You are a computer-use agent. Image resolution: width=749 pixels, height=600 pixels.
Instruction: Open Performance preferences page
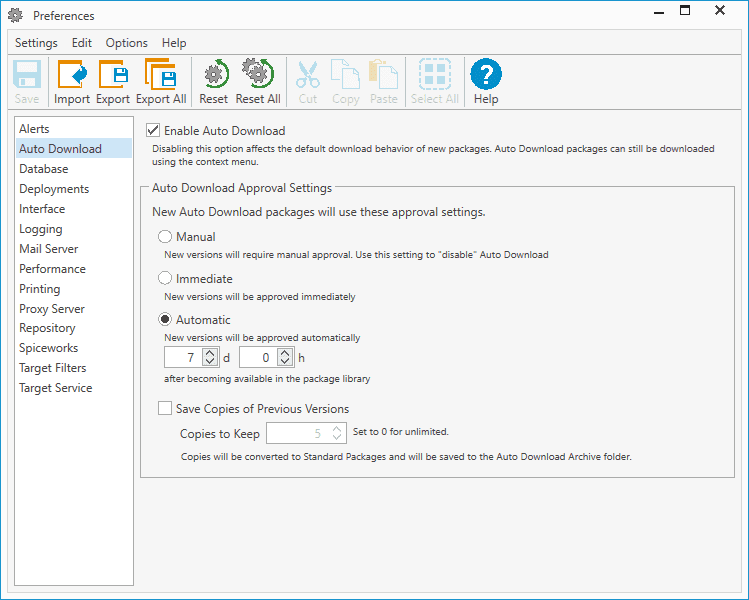(74, 268)
